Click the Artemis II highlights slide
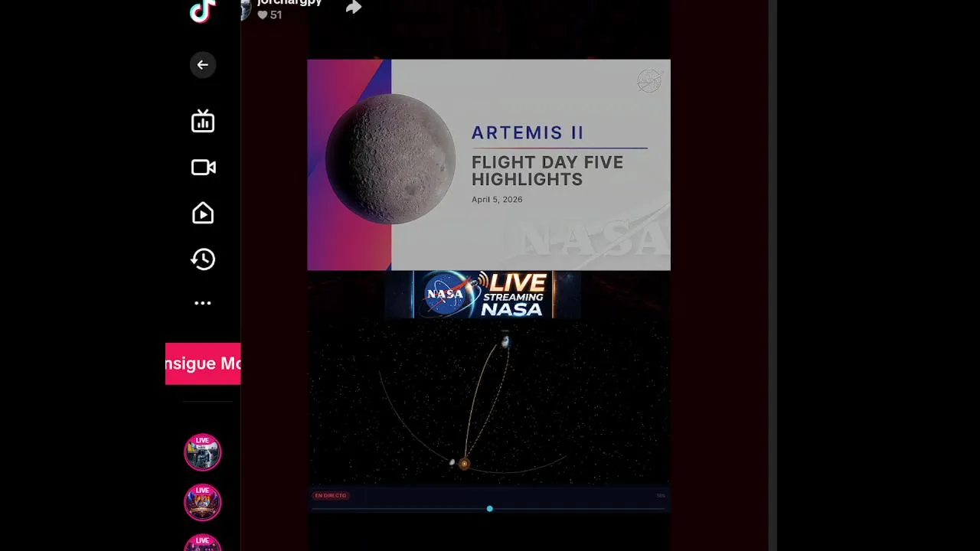The width and height of the screenshot is (980, 551). pos(488,165)
